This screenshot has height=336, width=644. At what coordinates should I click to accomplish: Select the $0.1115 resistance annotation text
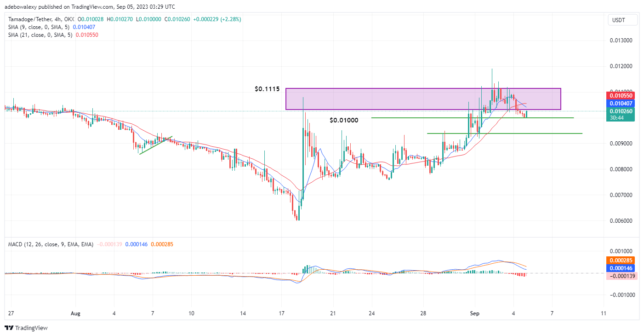click(x=267, y=89)
